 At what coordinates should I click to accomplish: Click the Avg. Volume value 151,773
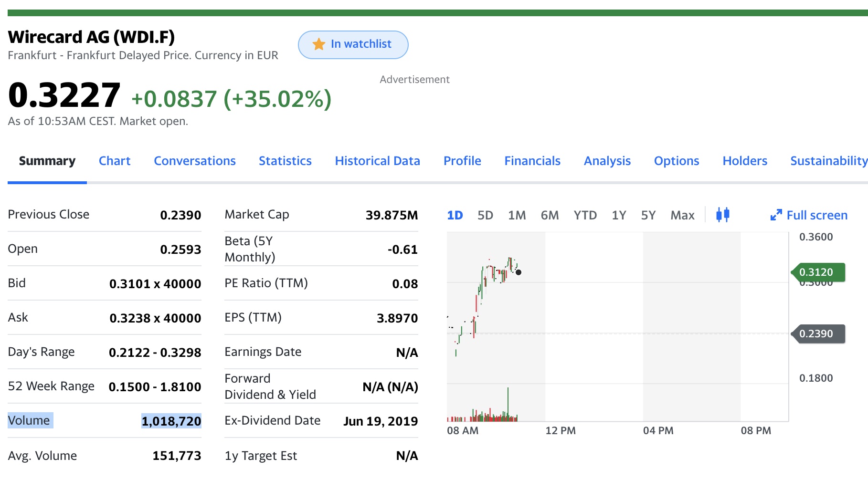pos(177,456)
